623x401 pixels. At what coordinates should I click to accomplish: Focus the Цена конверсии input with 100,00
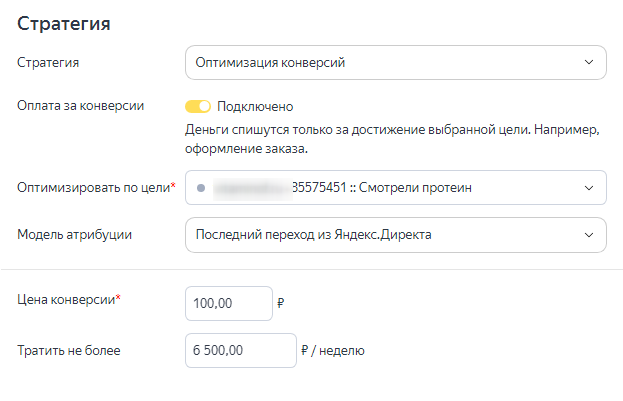[x=229, y=304]
